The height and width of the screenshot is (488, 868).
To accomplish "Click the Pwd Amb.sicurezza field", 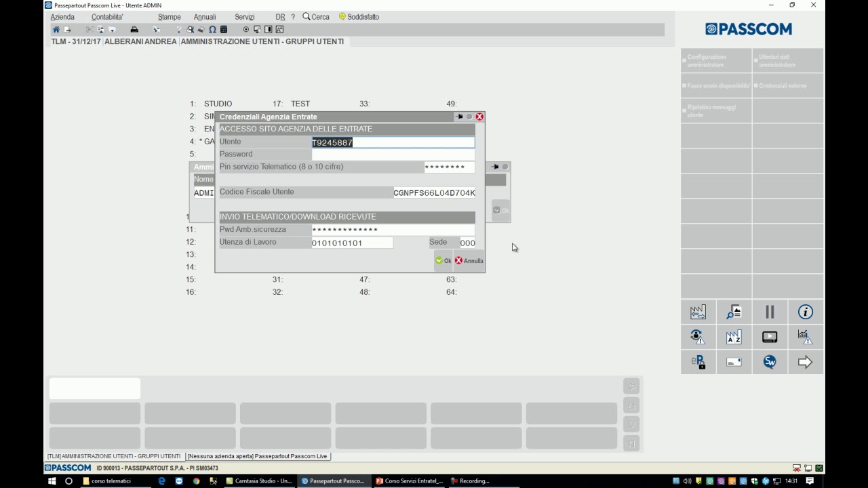I will point(393,230).
